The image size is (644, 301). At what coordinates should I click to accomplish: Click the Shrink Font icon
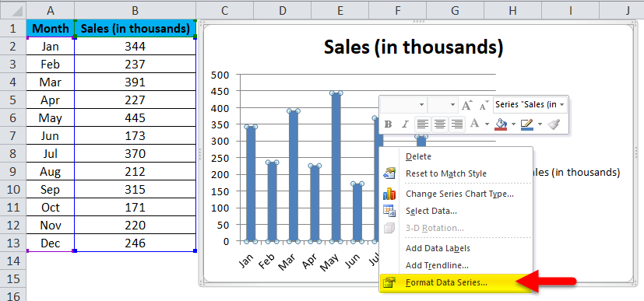point(484,105)
